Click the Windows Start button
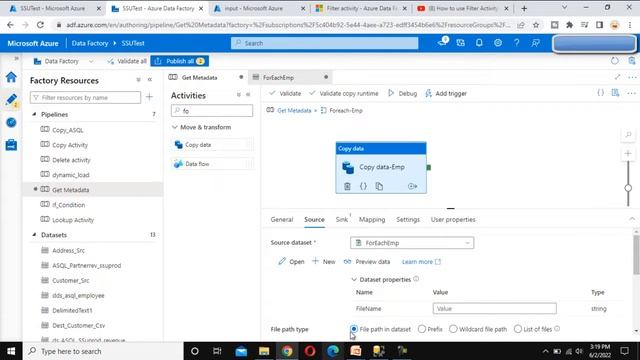 click(11, 351)
